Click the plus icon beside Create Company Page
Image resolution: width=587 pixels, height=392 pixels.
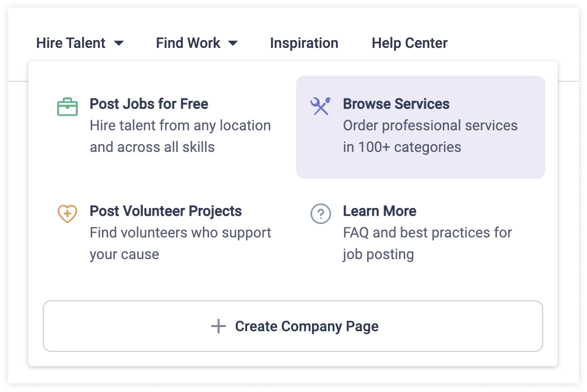(x=218, y=326)
